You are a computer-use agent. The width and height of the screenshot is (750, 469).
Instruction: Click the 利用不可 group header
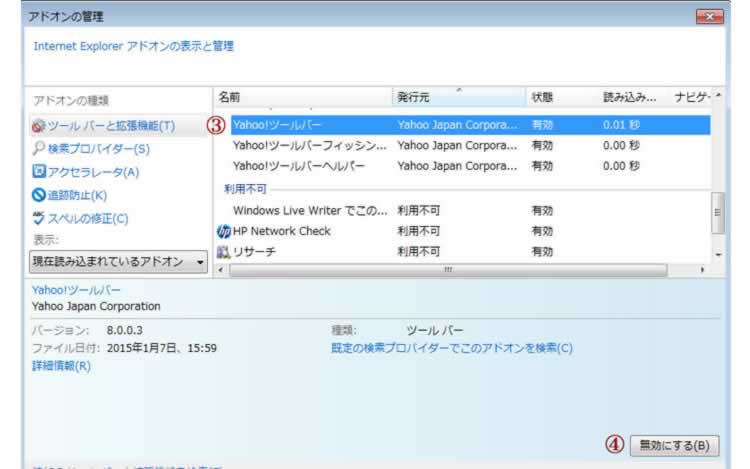click(x=245, y=189)
